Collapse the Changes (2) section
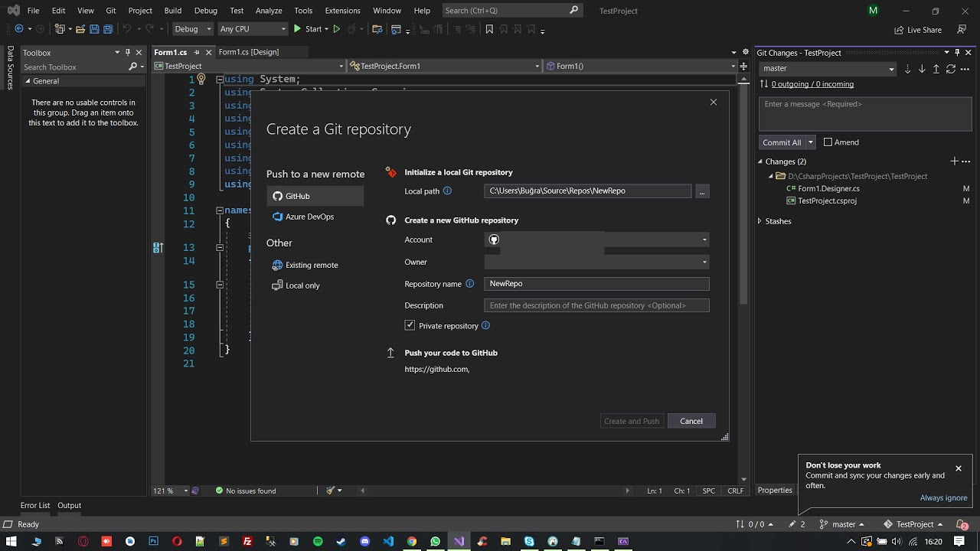 (760, 161)
